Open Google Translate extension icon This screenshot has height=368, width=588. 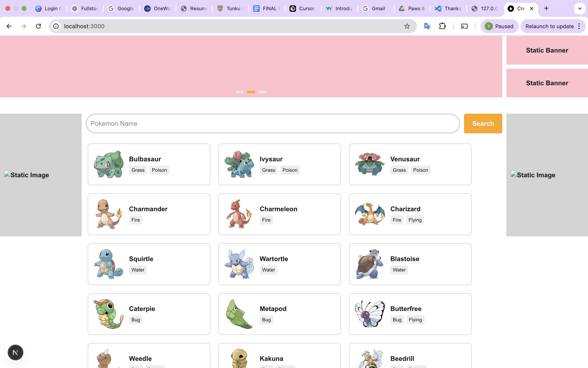pos(427,26)
